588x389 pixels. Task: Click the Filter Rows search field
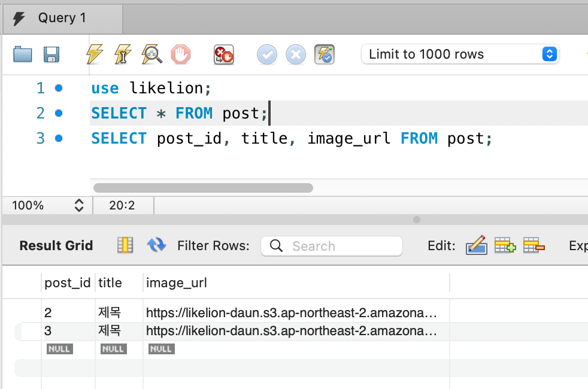click(332, 246)
